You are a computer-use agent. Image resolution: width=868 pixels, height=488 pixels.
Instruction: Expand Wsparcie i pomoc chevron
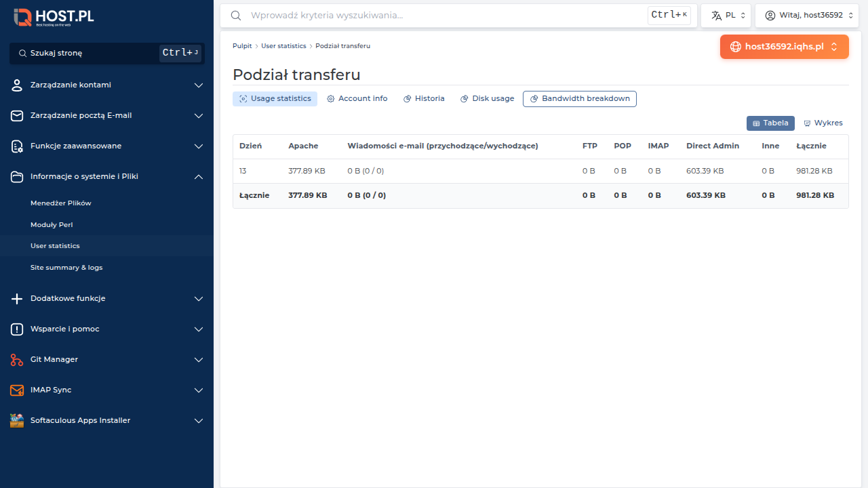point(199,329)
